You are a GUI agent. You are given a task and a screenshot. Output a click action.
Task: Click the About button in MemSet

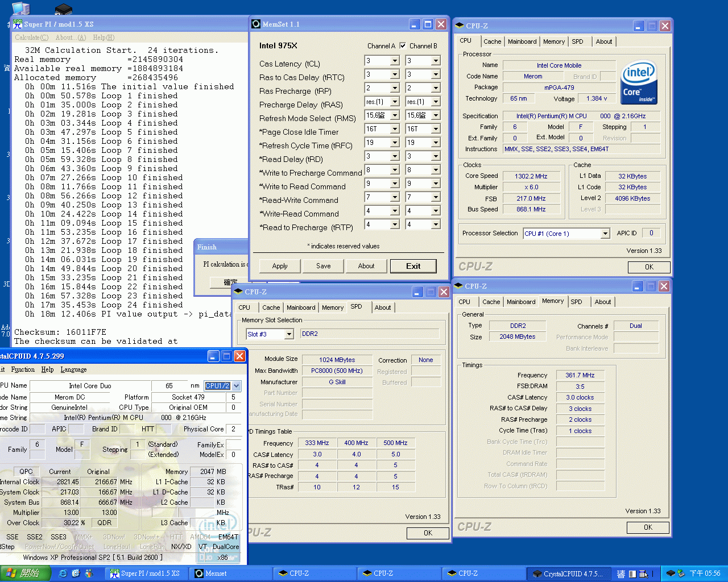366,266
